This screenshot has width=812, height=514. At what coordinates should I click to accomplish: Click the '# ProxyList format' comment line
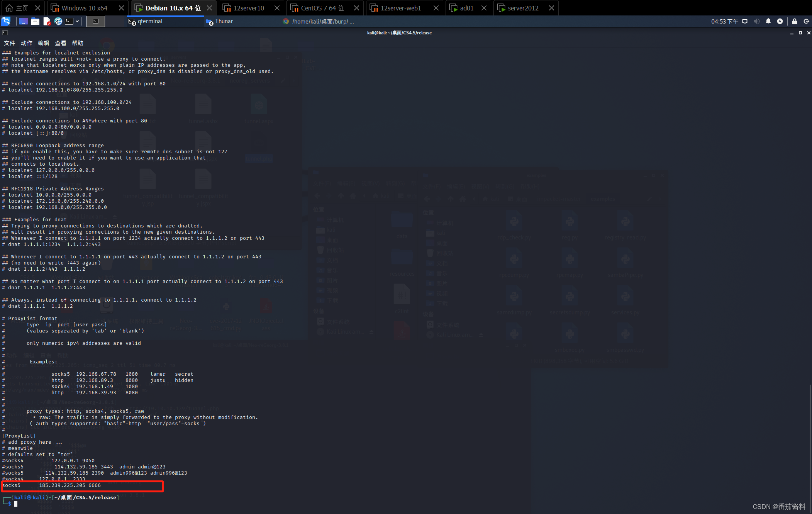click(x=30, y=318)
